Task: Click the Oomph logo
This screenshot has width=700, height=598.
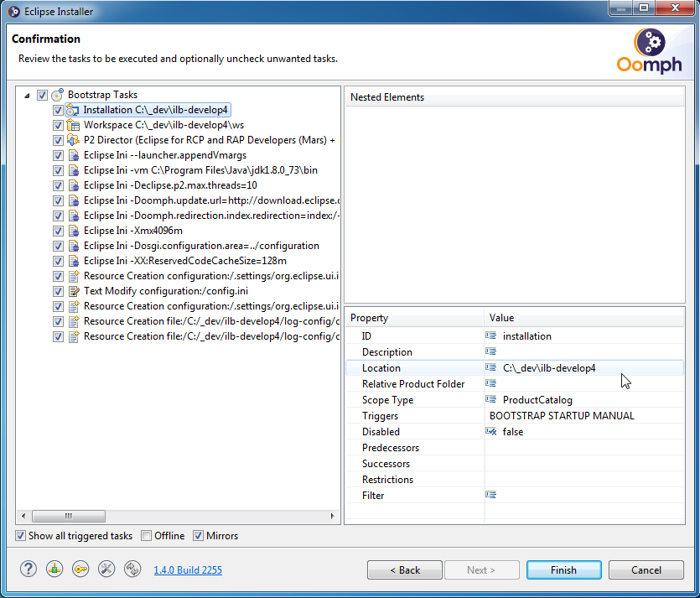Action: click(x=650, y=51)
